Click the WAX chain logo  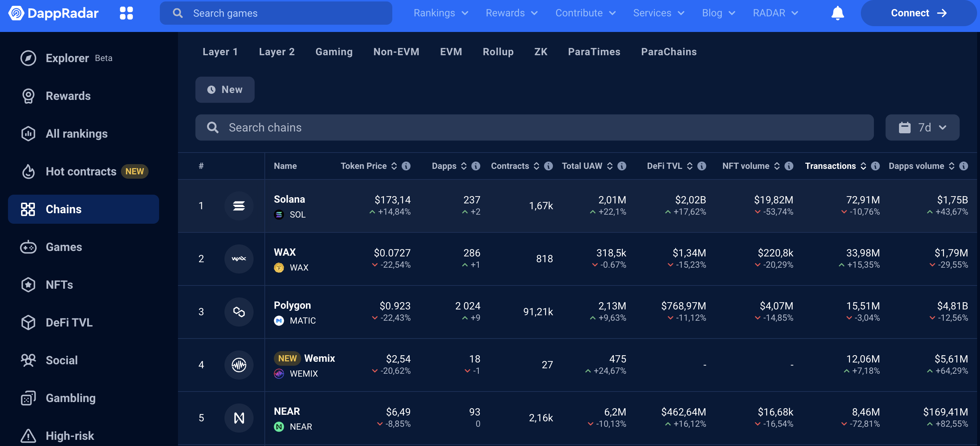point(239,259)
